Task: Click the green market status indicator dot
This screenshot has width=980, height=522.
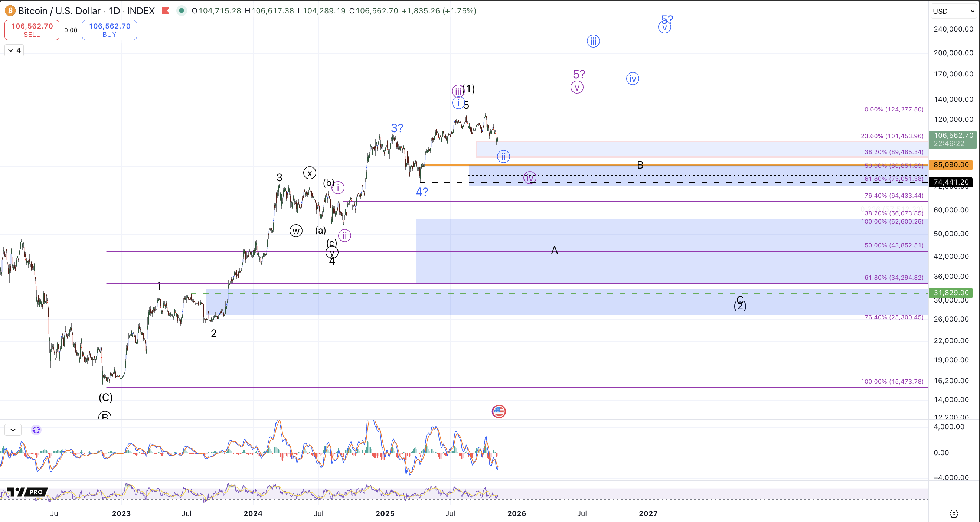Action: pos(182,11)
